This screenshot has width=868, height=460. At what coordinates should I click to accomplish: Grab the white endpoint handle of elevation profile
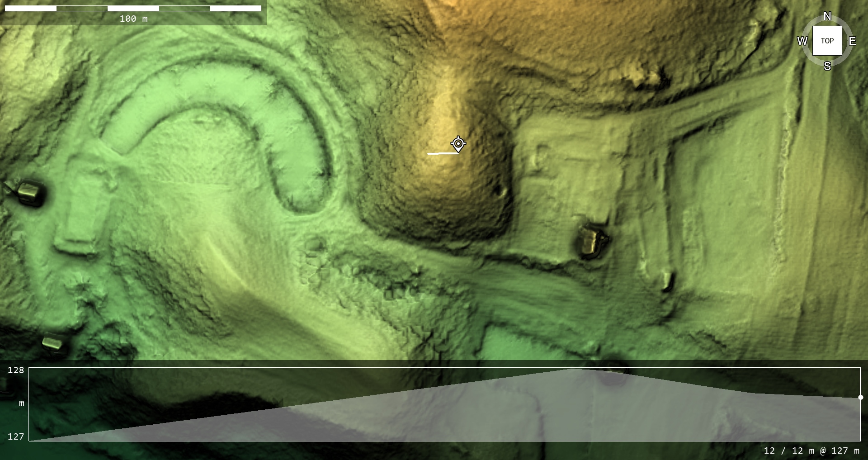tap(860, 397)
